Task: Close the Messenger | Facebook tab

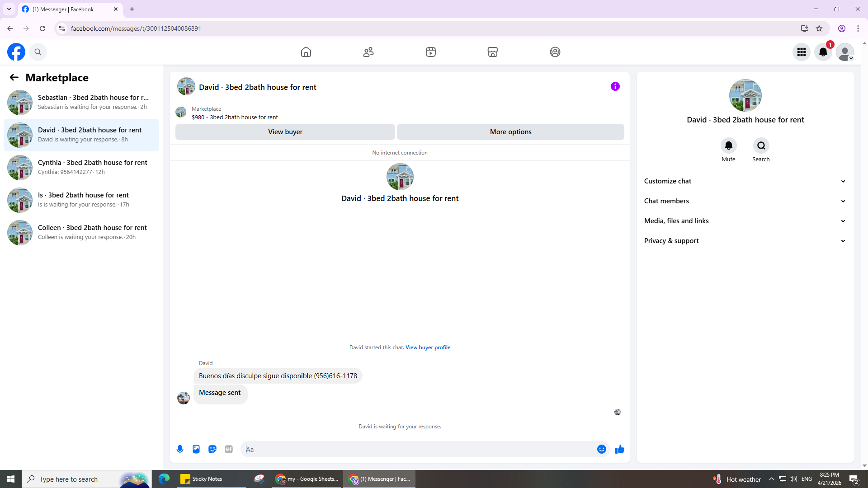Action: pyautogui.click(x=116, y=9)
